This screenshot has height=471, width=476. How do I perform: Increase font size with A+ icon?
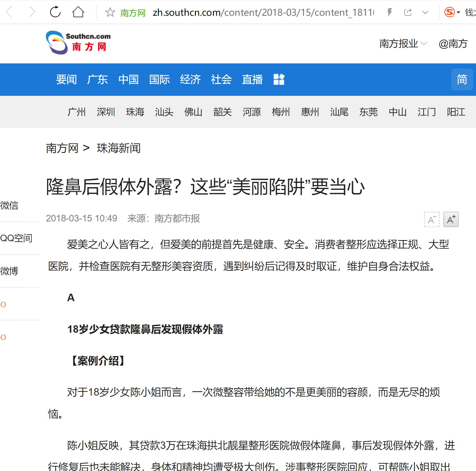click(x=451, y=219)
